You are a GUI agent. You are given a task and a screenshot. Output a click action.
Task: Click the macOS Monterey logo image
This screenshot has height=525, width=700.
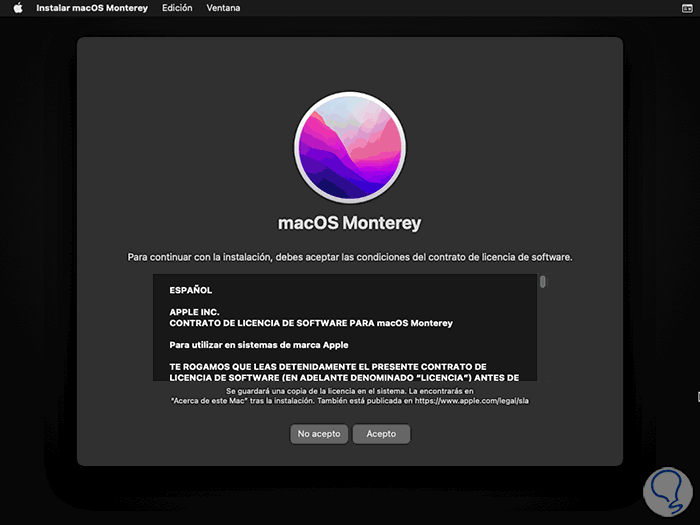(350, 148)
